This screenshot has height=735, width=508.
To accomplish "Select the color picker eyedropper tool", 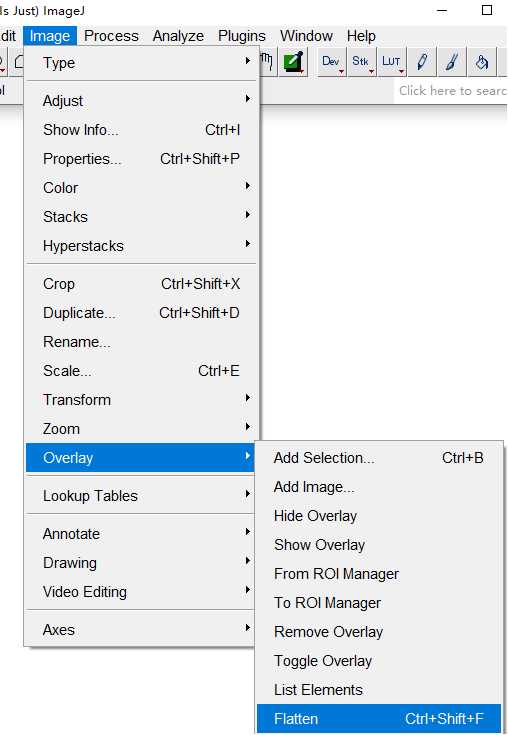I will [293, 61].
